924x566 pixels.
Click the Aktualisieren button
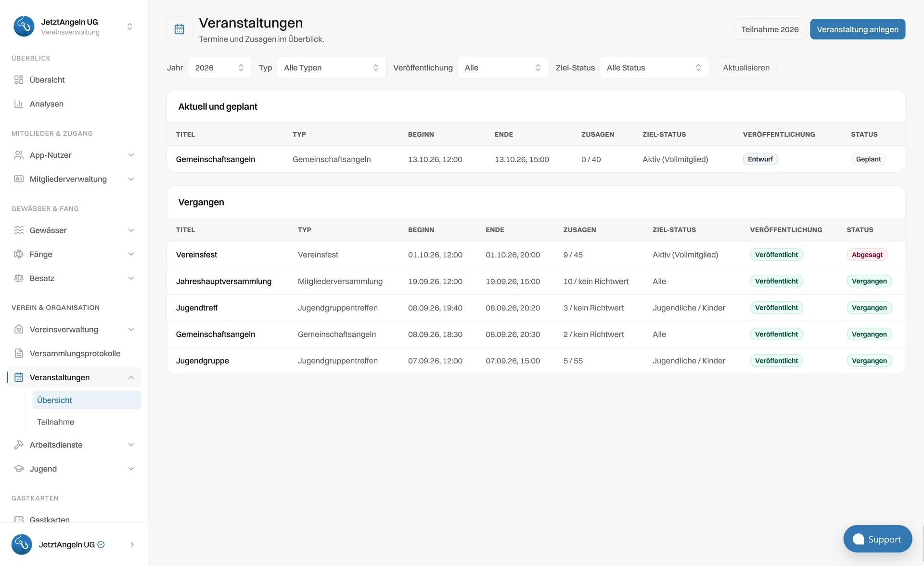pos(746,68)
